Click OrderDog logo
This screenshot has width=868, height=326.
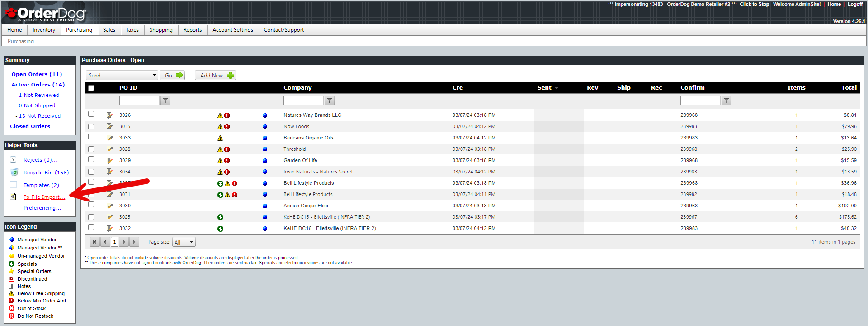click(x=45, y=14)
